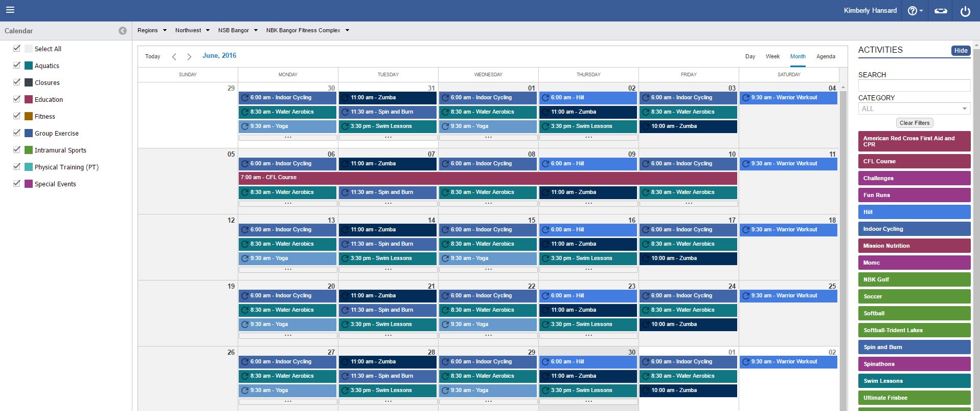Image resolution: width=980 pixels, height=411 pixels.
Task: Open the Category ALL combo box
Action: click(x=914, y=109)
